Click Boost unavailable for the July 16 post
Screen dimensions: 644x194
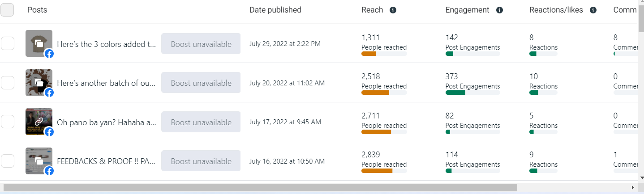[201, 161]
